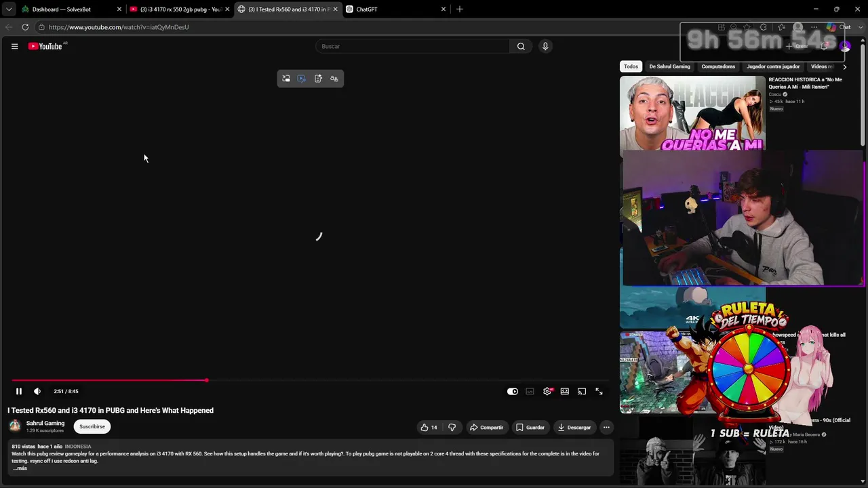This screenshot has width=868, height=488.
Task: Click the blue video icon in floating toolbar
Action: [302, 79]
